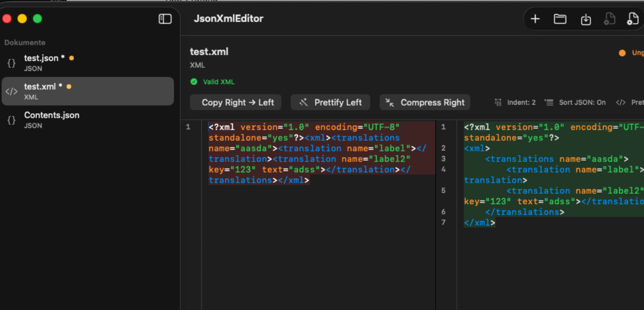Click the Indent guides icon in the settings row
Screen dimensions: 644x310
coord(498,102)
